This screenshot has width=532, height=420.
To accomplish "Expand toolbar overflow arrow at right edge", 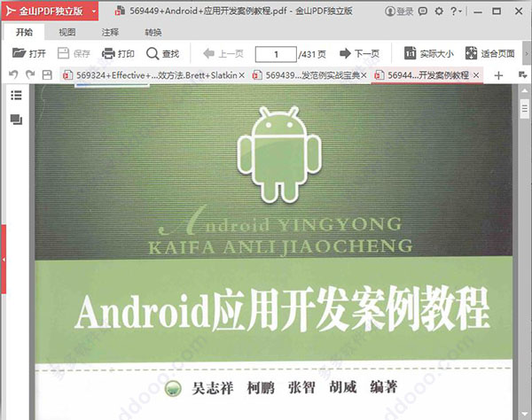I will click(527, 53).
